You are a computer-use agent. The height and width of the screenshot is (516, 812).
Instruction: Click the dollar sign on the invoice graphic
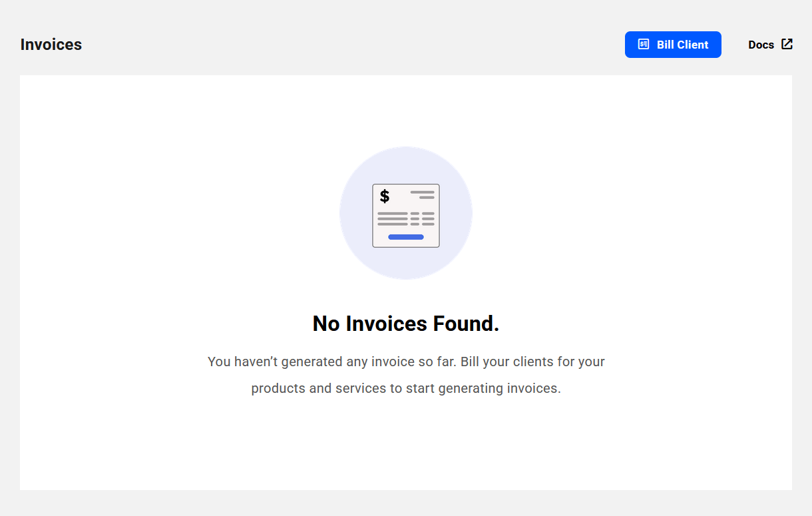(385, 196)
